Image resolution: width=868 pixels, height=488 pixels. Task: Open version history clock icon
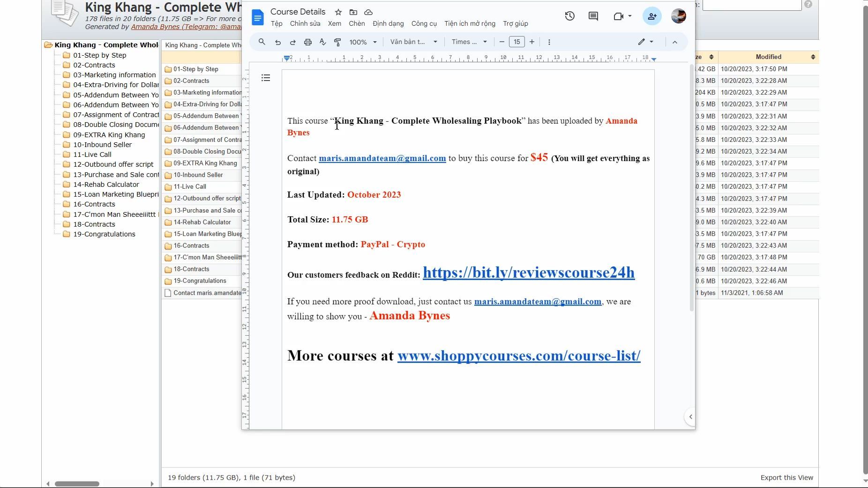click(569, 16)
